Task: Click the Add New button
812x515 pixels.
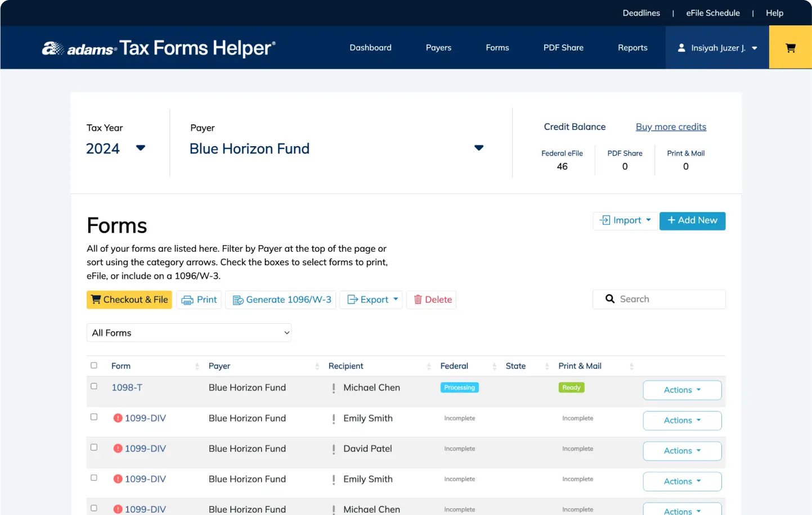Action: tap(692, 220)
